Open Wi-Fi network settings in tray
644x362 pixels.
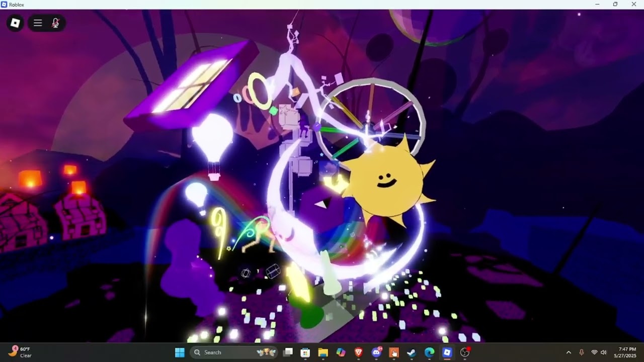pyautogui.click(x=594, y=352)
